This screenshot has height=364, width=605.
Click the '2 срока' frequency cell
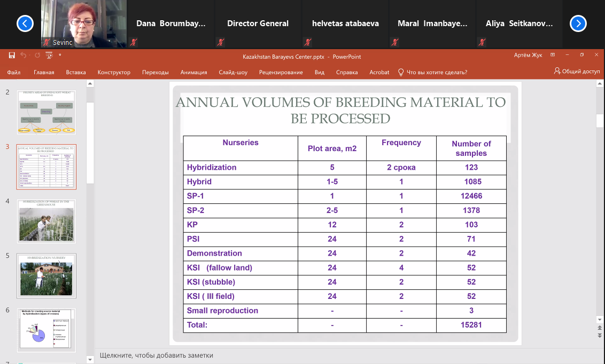point(401,168)
